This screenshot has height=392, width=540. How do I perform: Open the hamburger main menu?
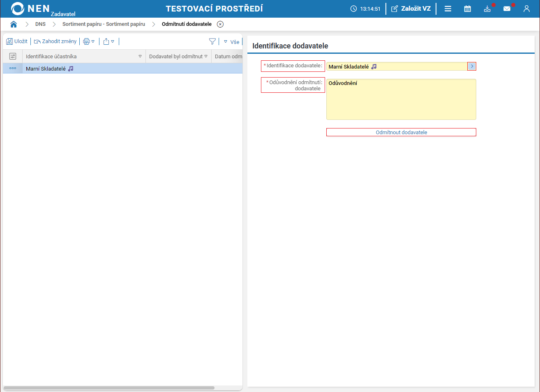coord(448,9)
